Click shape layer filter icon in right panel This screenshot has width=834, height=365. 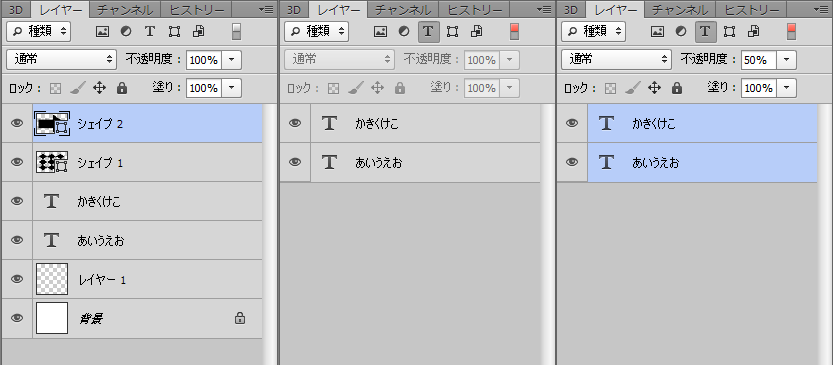coord(730,32)
